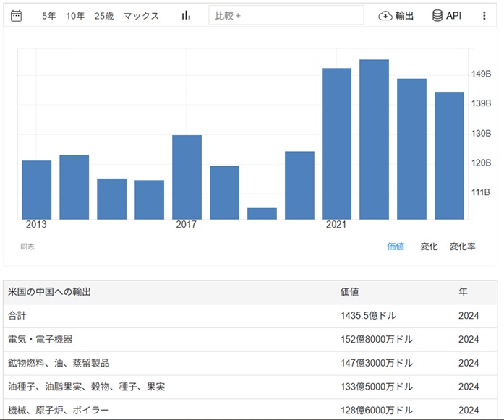The image size is (504, 420).
Task: Select the 価値 chart view
Action: coord(396,247)
